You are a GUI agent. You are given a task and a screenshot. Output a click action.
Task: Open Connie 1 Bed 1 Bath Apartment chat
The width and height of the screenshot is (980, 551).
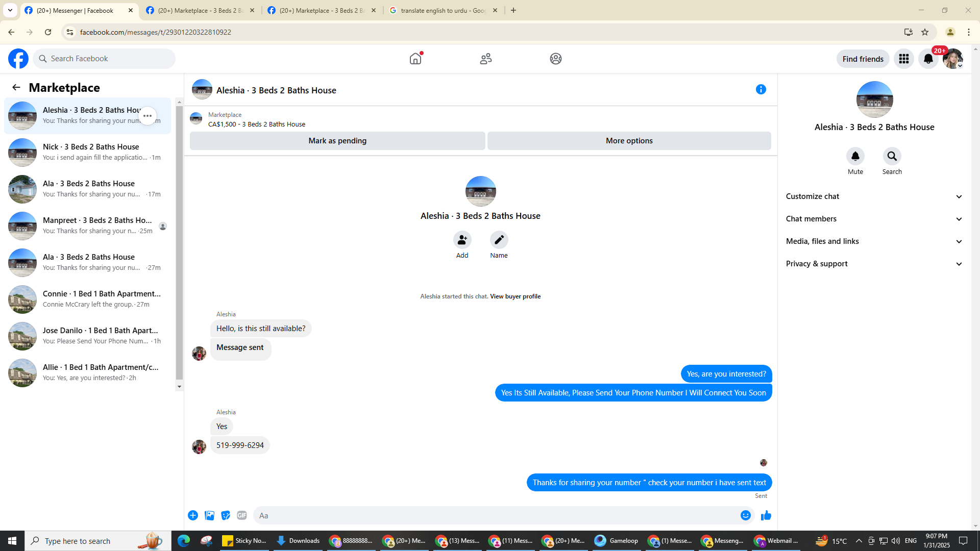click(x=88, y=299)
